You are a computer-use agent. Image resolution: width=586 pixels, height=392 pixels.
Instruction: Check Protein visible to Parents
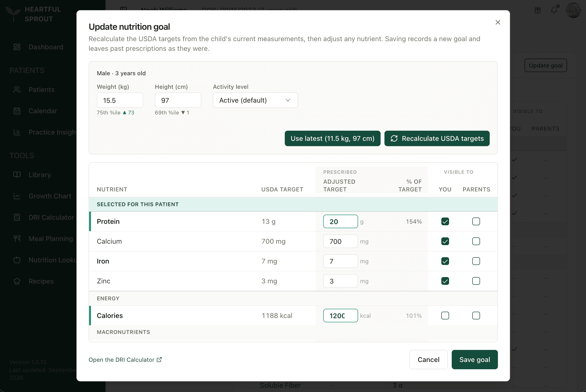tap(476, 221)
